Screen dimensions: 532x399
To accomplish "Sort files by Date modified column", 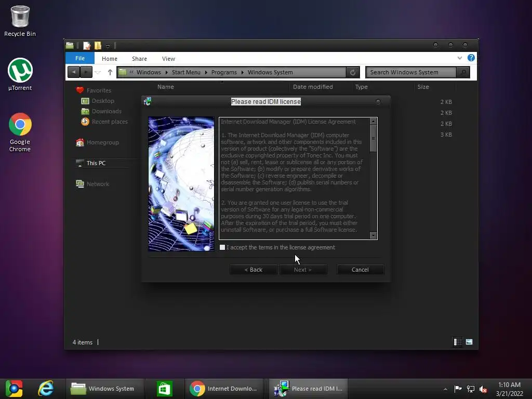I will pyautogui.click(x=313, y=87).
